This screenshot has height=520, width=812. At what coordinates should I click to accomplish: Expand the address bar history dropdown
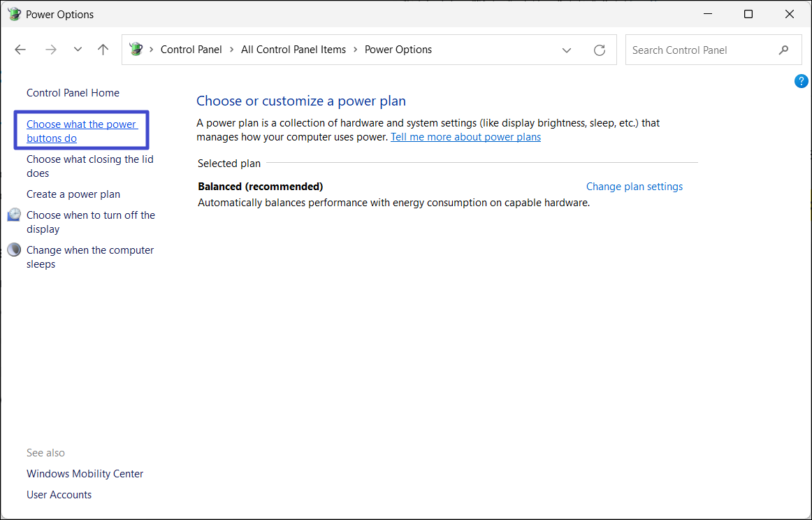567,50
